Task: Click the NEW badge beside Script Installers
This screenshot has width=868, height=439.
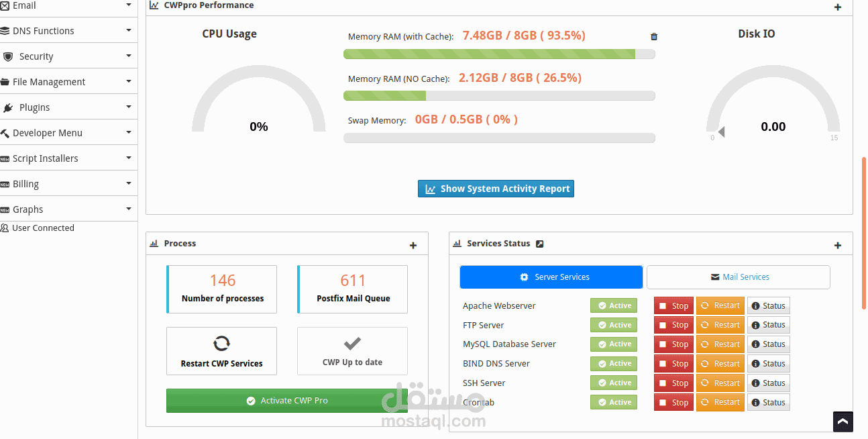Action: tap(5, 159)
